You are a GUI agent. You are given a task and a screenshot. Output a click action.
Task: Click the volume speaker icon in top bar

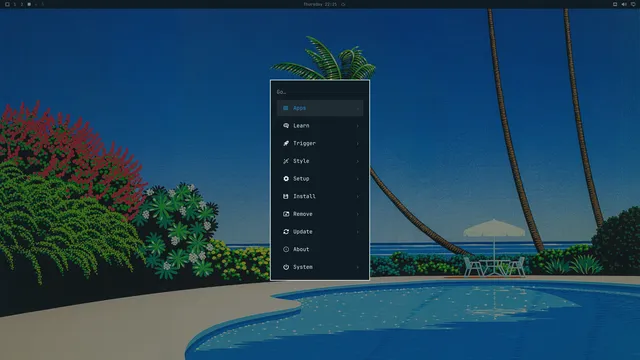(624, 4)
